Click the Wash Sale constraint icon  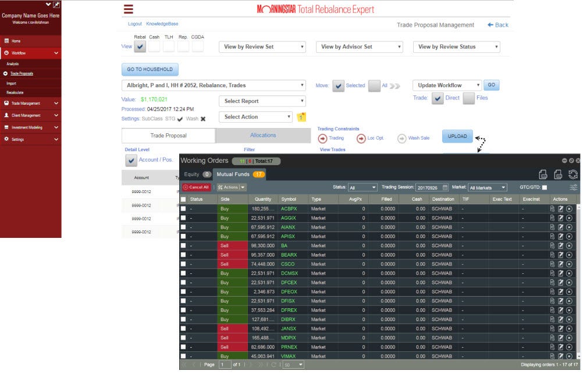tap(401, 138)
